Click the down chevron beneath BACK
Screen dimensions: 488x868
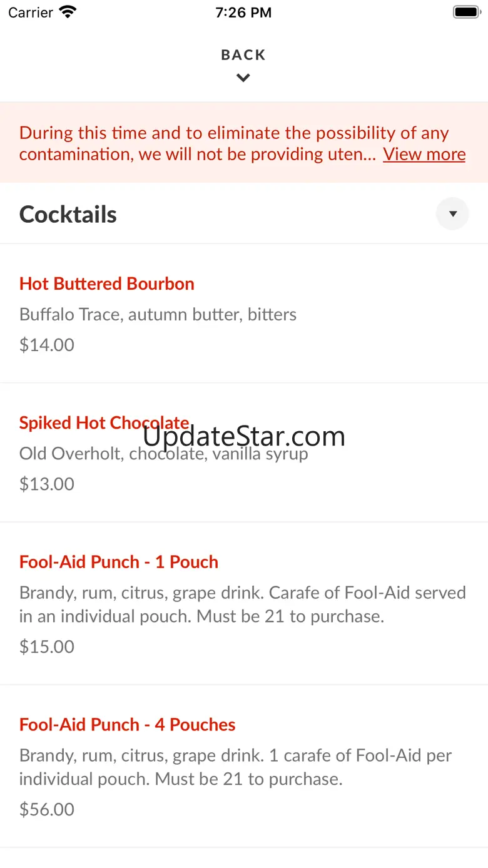(x=243, y=78)
